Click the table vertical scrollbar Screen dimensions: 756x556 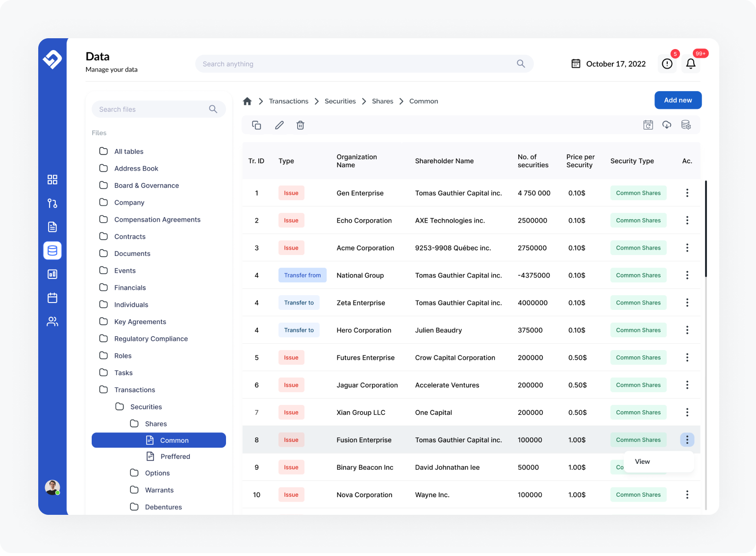pyautogui.click(x=706, y=229)
